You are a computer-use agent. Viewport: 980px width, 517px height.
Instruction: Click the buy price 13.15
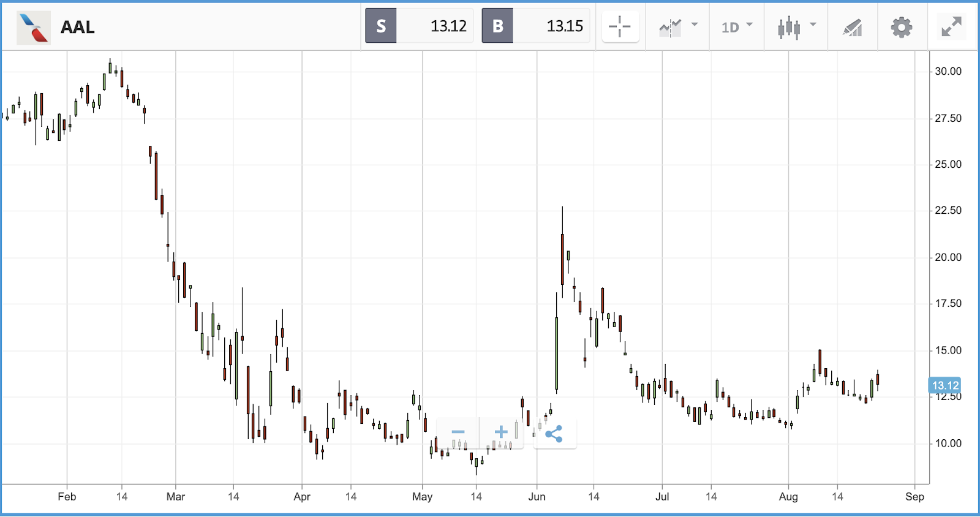565,26
